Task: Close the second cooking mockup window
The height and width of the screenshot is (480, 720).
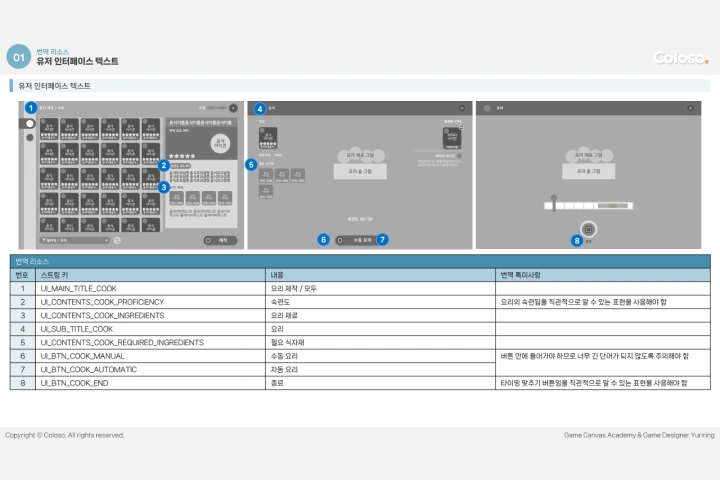Action: 461,108
